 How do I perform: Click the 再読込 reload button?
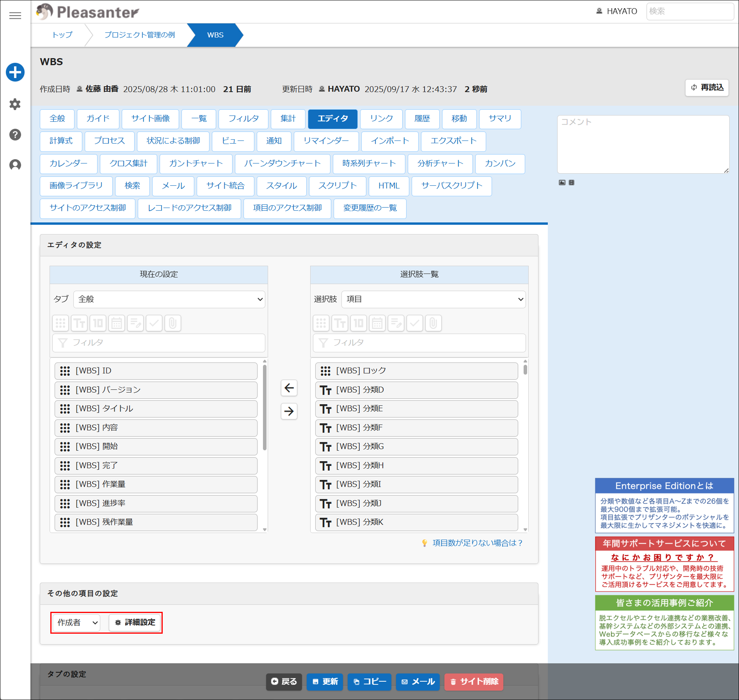pyautogui.click(x=707, y=87)
